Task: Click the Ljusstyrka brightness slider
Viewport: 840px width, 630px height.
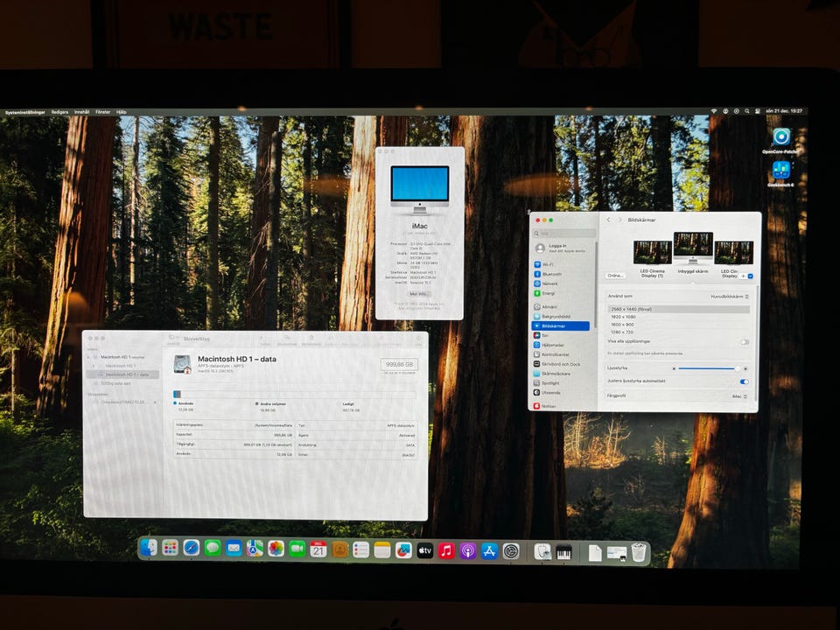Action: click(707, 368)
